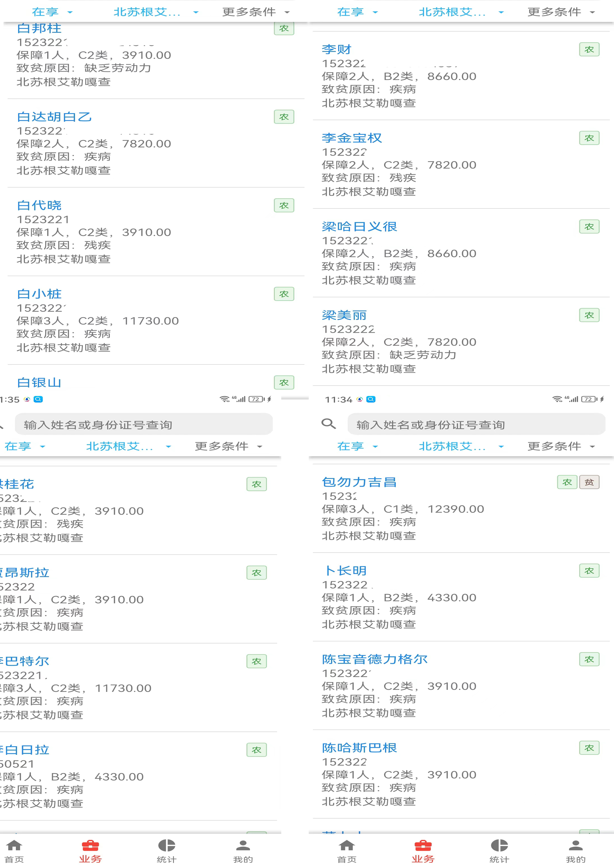Tap the 贫 badge beside 包勿力吉昌
The height and width of the screenshot is (868, 614).
tap(589, 482)
